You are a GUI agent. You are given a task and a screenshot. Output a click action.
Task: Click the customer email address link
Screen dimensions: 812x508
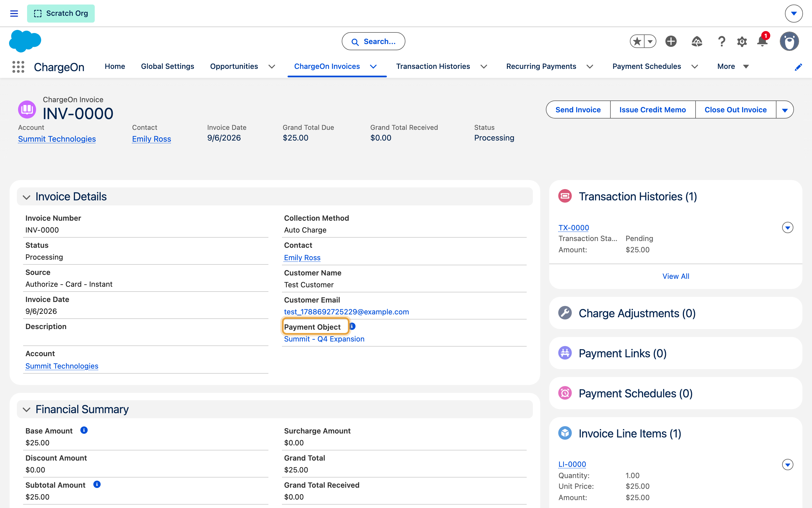tap(347, 312)
